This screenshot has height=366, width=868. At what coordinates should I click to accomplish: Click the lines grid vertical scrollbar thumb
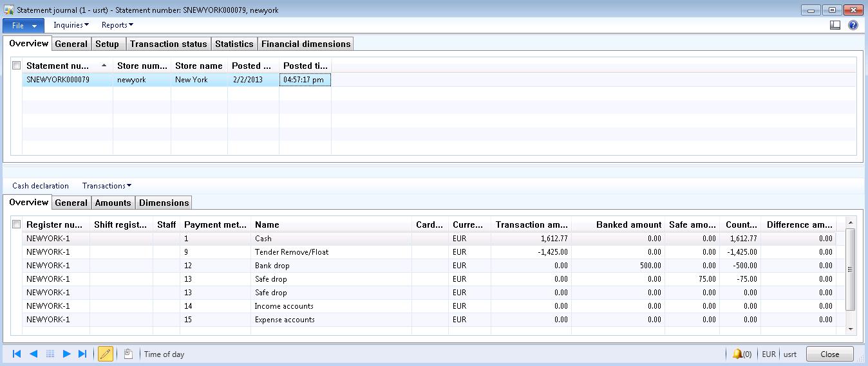851,270
